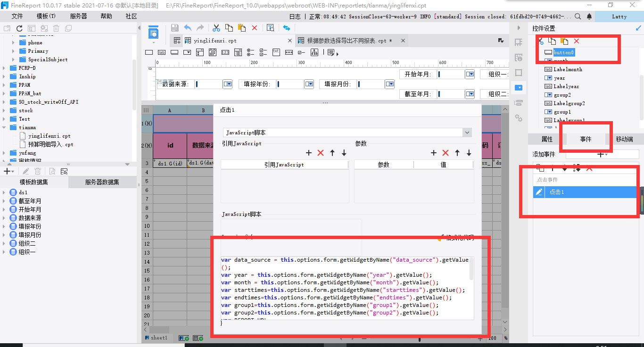This screenshot has width=644, height=347.
Task: Expand the PPAM_bat folder
Action: pyautogui.click(x=5, y=93)
